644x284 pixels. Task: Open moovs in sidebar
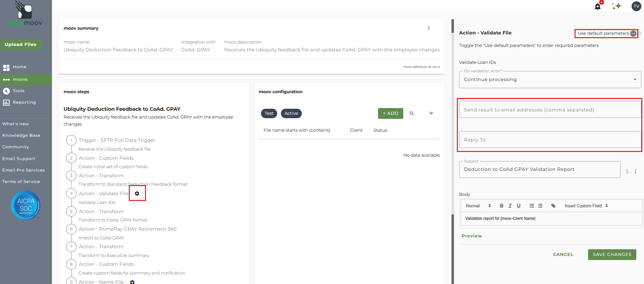[x=26, y=79]
